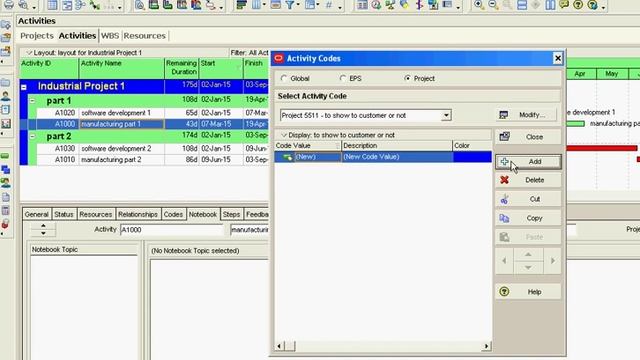The height and width of the screenshot is (360, 640).
Task: Click the Zoom In magnifier icon
Action: pos(479,5)
